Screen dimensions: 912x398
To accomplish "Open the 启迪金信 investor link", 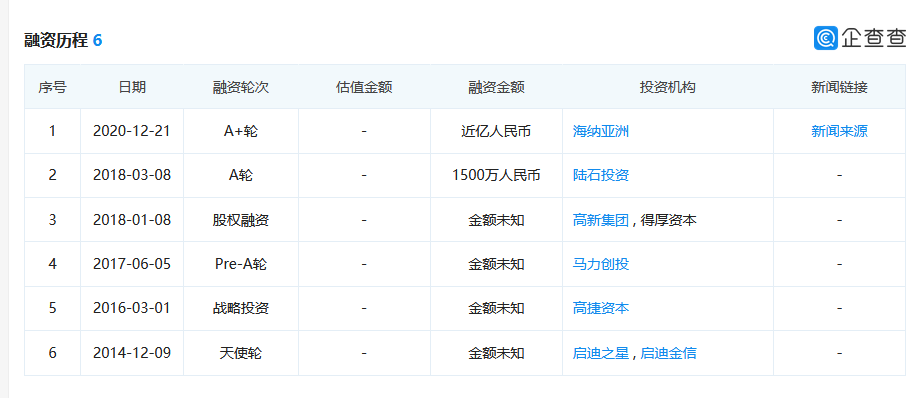I will click(x=668, y=353).
